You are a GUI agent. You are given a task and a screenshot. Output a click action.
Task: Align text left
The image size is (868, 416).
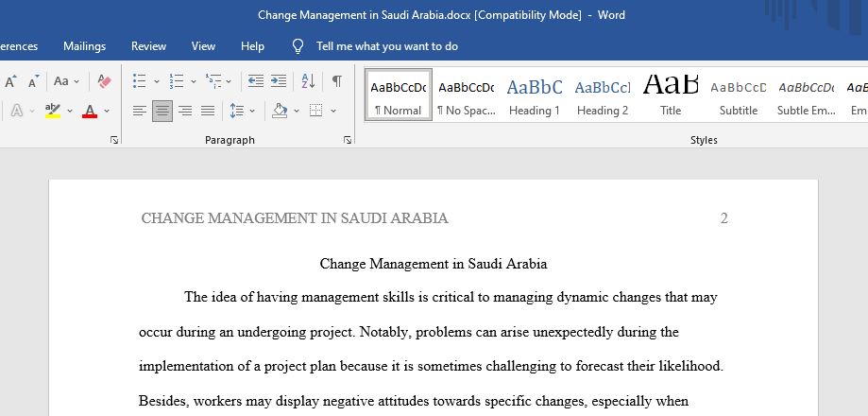[140, 111]
